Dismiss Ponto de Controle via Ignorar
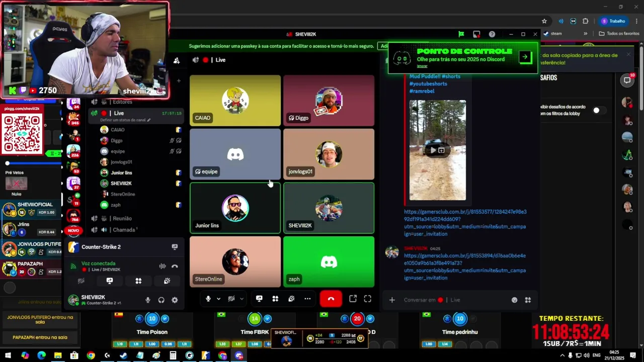This screenshot has width=644, height=362. pyautogui.click(x=422, y=66)
